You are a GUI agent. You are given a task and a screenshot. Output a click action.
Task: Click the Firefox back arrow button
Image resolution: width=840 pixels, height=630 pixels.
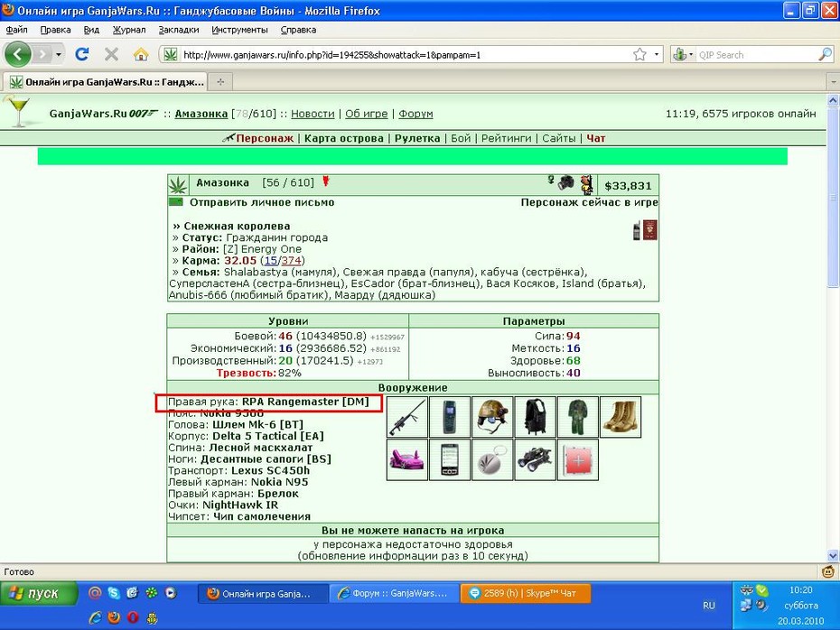pos(18,54)
